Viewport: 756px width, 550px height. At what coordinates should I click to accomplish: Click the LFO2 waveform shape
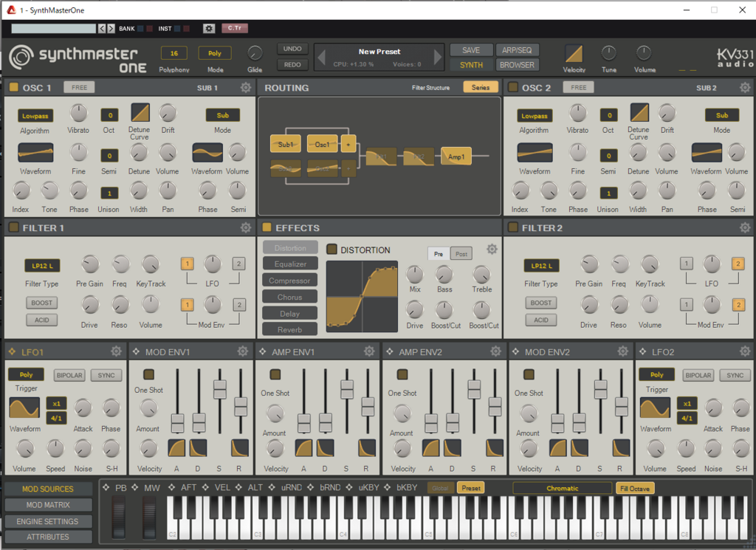click(655, 408)
